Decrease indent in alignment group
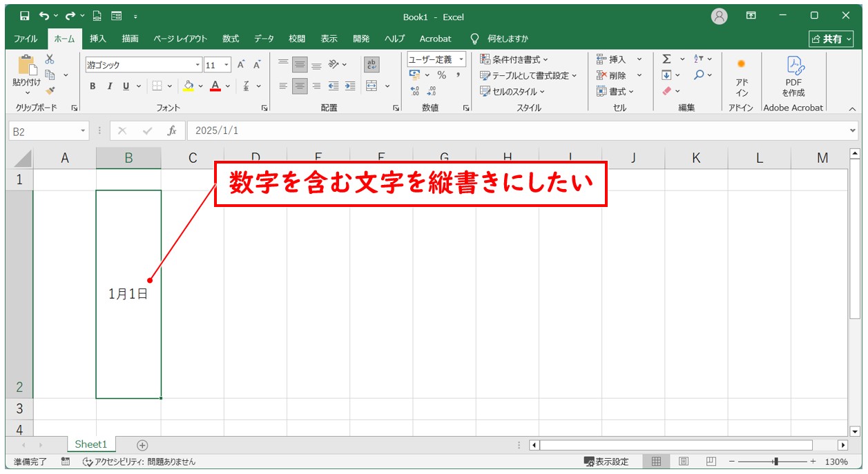868x474 pixels. point(334,86)
